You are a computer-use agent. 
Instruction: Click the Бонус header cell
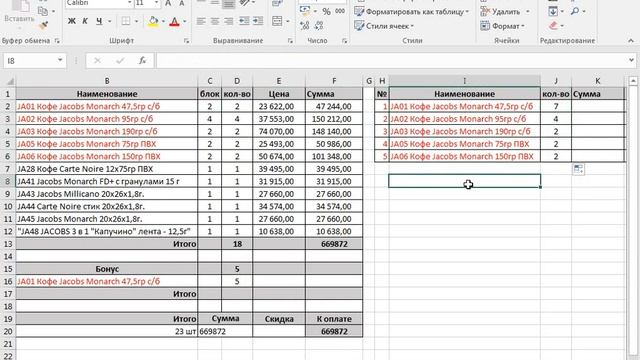[107, 269]
